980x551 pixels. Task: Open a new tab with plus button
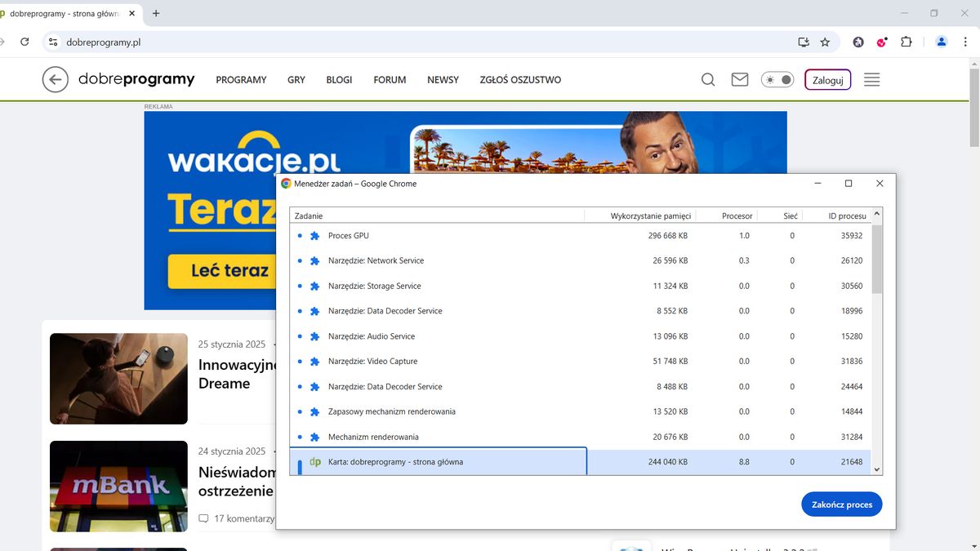pyautogui.click(x=156, y=13)
